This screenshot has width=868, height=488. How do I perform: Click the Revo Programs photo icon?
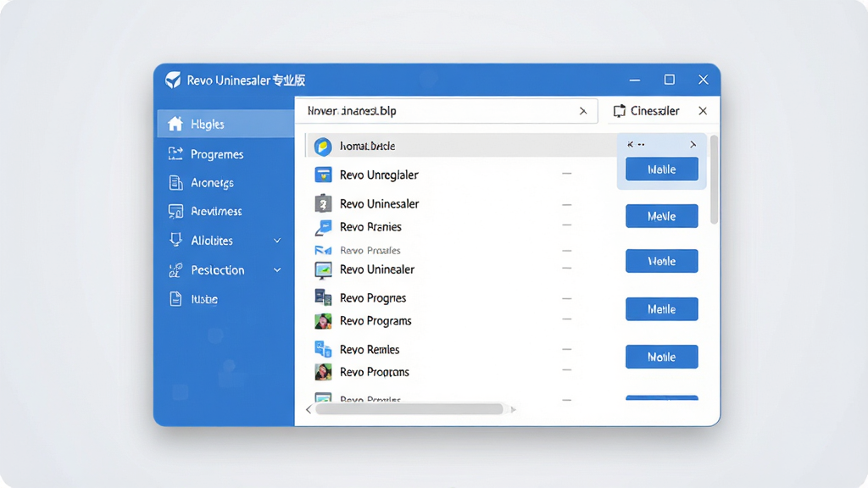pyautogui.click(x=323, y=321)
